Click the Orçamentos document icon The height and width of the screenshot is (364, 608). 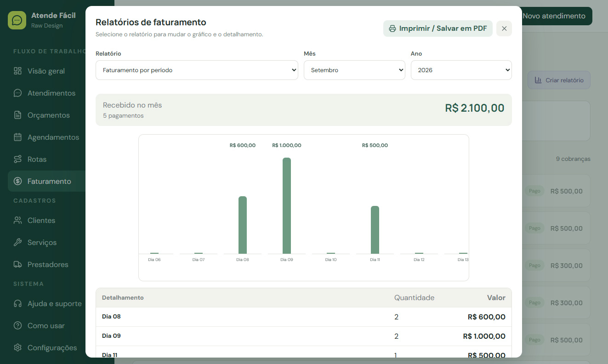[17, 115]
